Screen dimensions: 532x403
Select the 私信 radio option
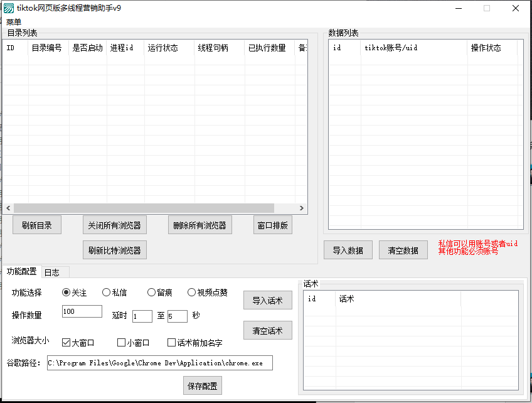[106, 293]
